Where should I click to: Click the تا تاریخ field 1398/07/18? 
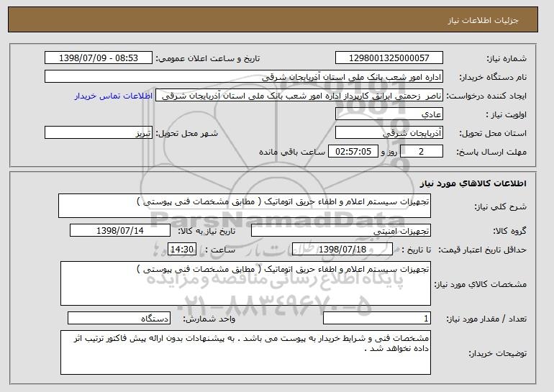[x=342, y=250]
